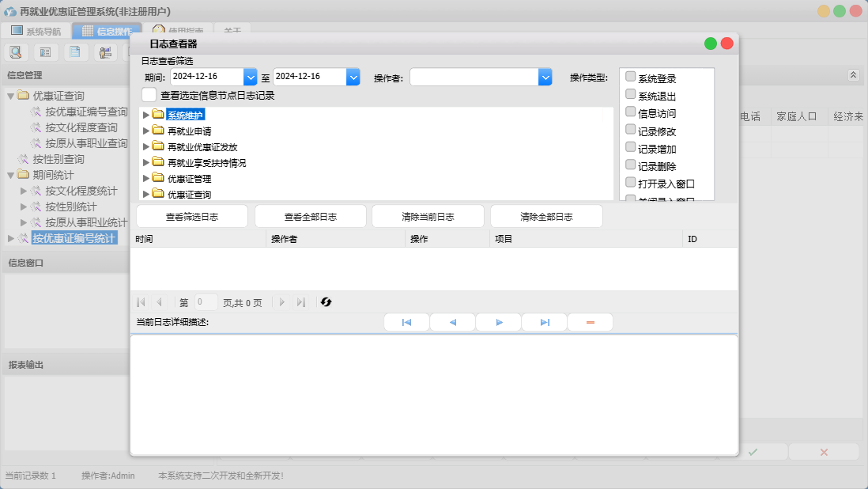Click the 查看筛选日志 button
The height and width of the screenshot is (489, 868).
pos(192,217)
